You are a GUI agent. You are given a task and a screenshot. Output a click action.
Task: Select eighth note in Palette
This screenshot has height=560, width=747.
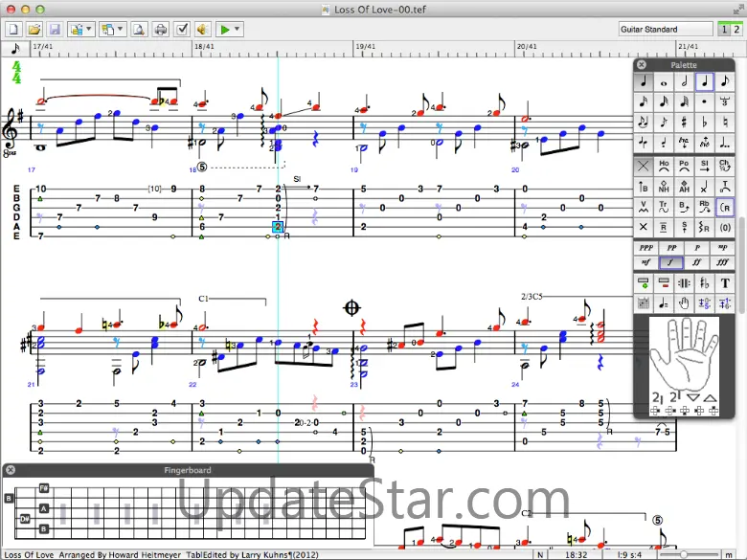pyautogui.click(x=725, y=82)
